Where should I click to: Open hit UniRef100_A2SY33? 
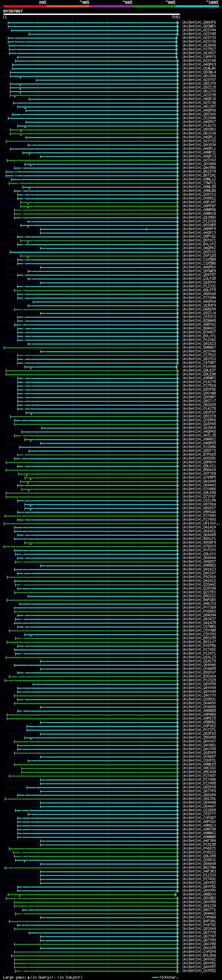click(x=199, y=38)
